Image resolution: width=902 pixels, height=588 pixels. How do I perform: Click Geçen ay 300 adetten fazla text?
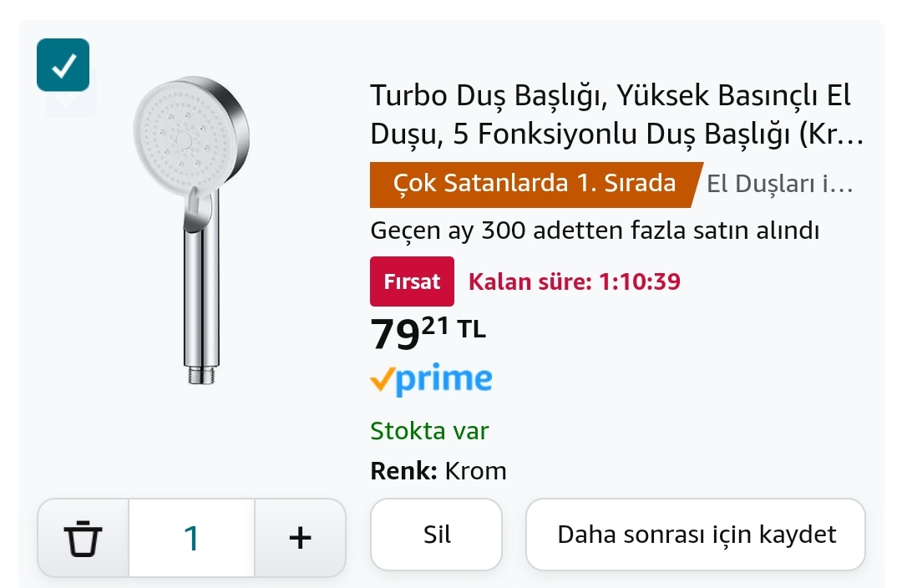pos(595,231)
